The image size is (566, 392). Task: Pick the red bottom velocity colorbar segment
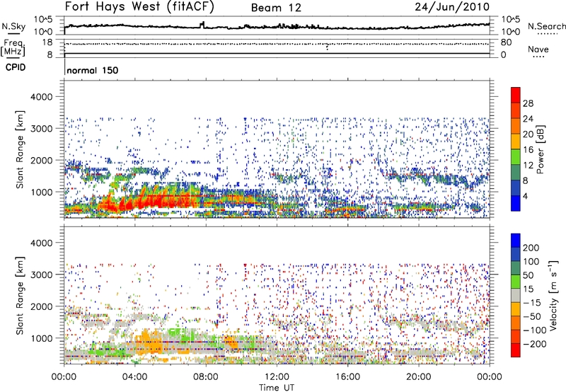coord(516,350)
